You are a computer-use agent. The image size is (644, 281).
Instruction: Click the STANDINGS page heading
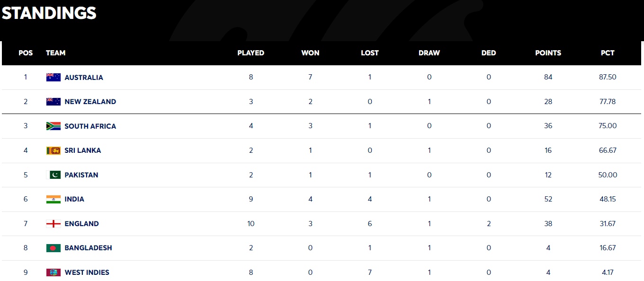[49, 13]
